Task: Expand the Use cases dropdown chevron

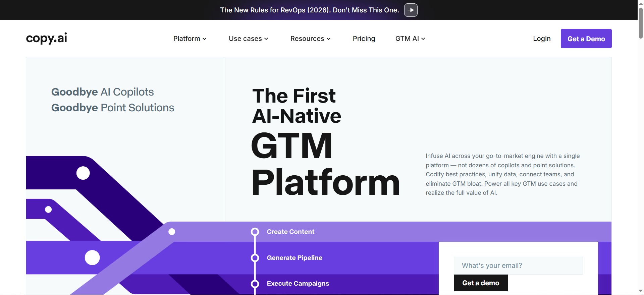Action: pos(266,39)
